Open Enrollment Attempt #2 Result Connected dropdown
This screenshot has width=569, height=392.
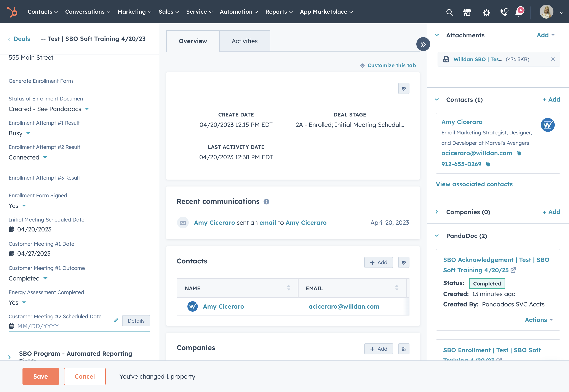(28, 157)
